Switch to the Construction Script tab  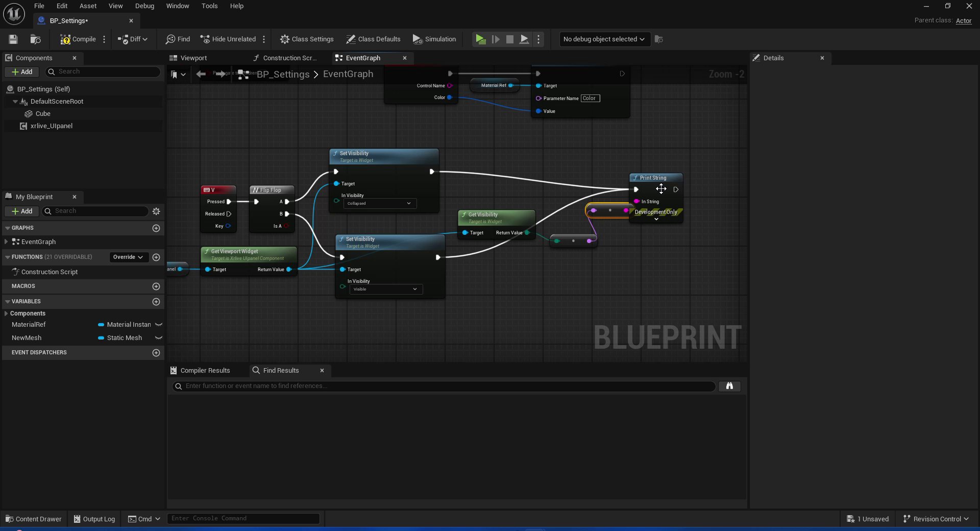tap(285, 58)
